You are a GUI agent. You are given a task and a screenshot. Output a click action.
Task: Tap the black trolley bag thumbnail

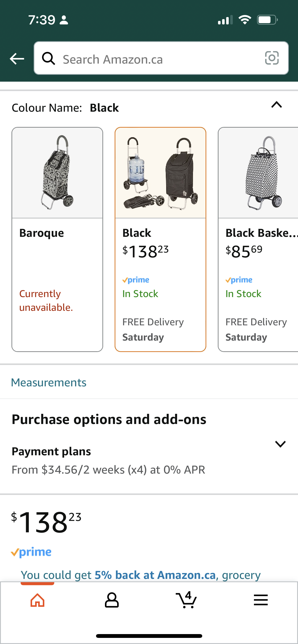pyautogui.click(x=160, y=173)
